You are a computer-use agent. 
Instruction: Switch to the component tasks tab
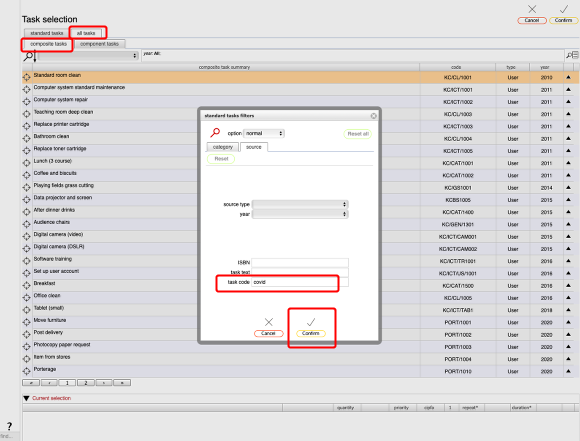100,44
